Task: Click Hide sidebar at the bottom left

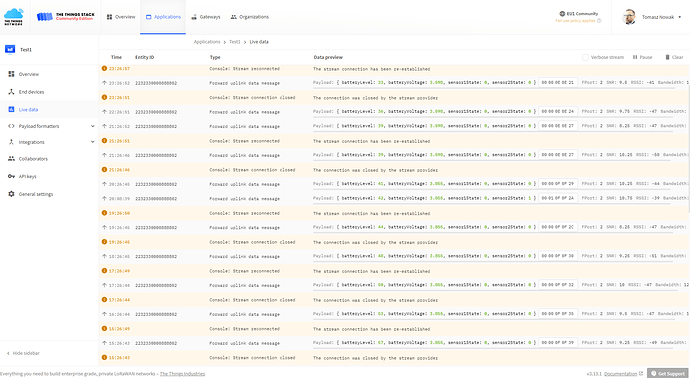Action: [x=23, y=353]
